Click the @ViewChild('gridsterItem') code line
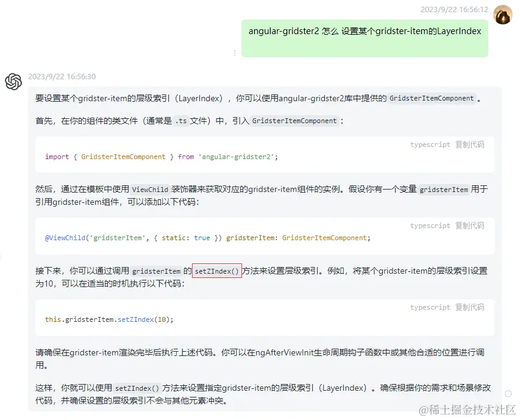 pos(208,238)
